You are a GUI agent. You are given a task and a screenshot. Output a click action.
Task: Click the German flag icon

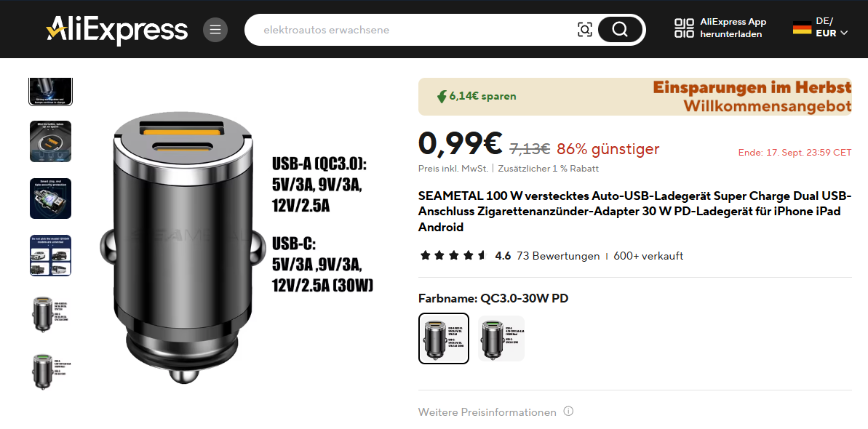tap(802, 28)
